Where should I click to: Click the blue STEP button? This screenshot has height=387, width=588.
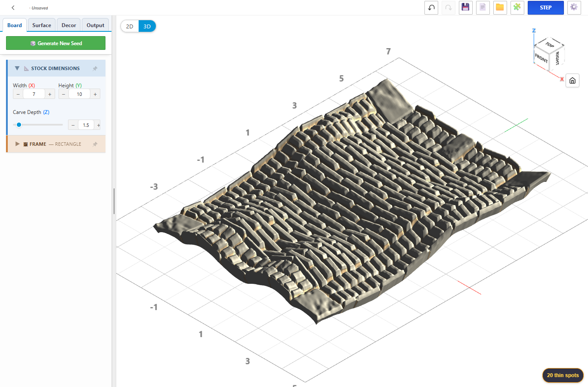(x=546, y=8)
